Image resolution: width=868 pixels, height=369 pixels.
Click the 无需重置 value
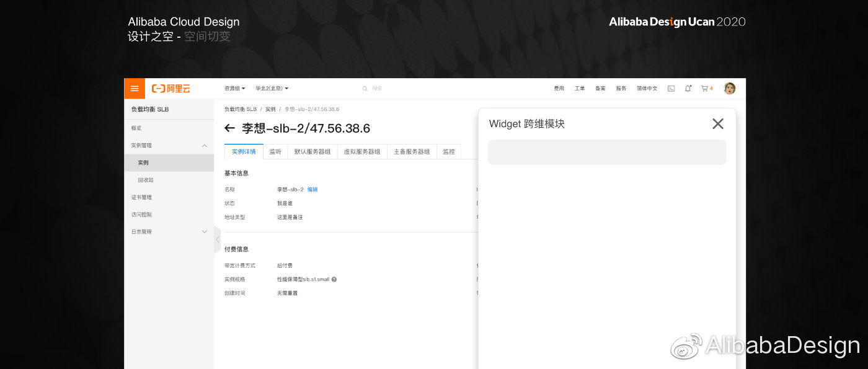point(287,293)
